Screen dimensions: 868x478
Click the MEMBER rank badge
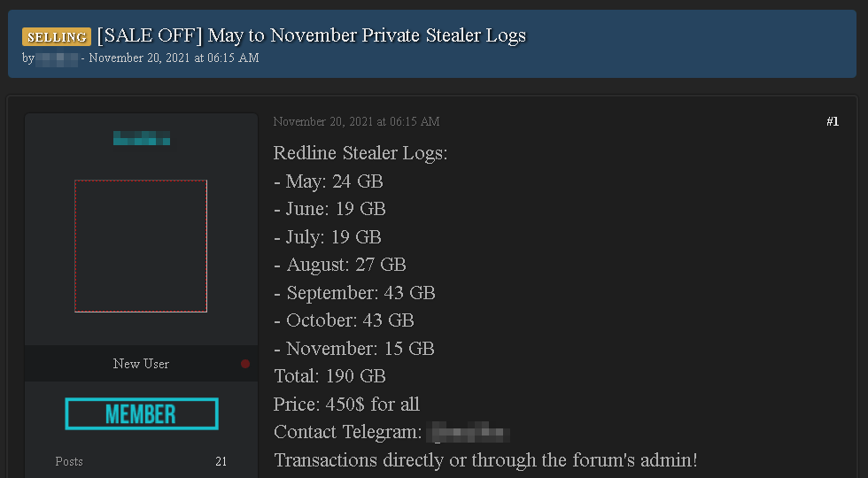tap(142, 413)
